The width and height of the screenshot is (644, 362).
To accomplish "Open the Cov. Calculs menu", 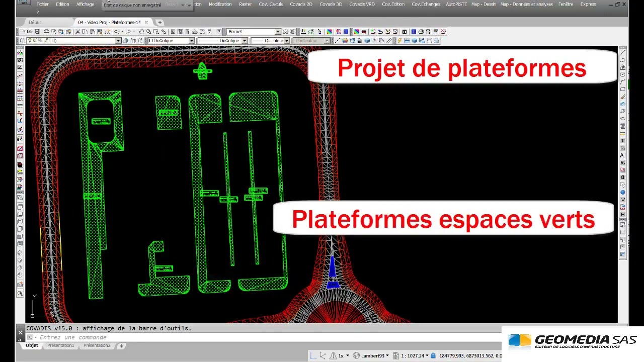I will click(271, 4).
